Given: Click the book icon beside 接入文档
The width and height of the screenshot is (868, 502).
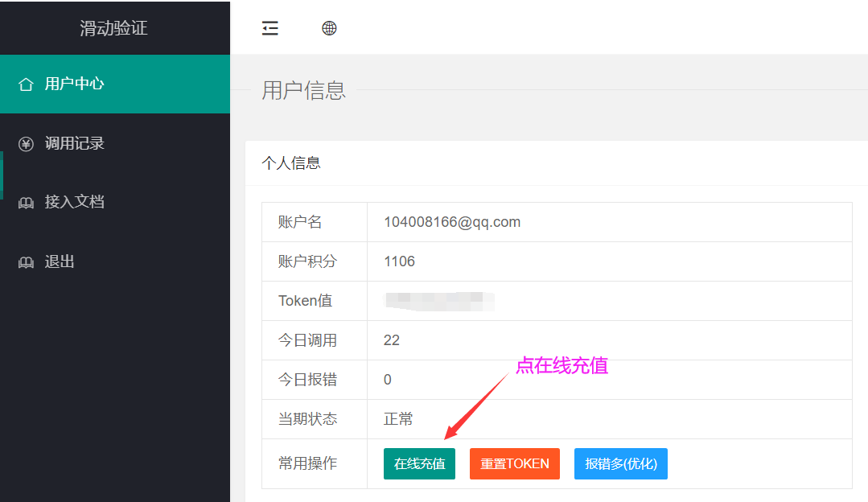Looking at the screenshot, I should click(26, 203).
